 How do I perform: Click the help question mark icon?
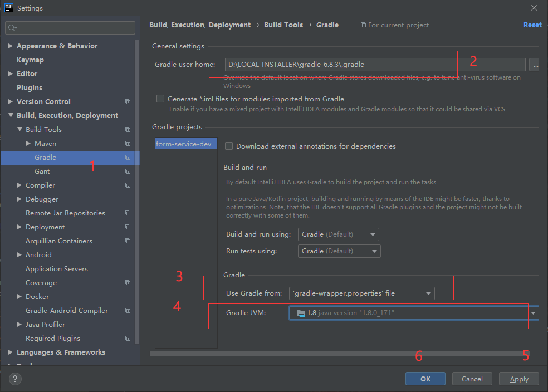(14, 379)
